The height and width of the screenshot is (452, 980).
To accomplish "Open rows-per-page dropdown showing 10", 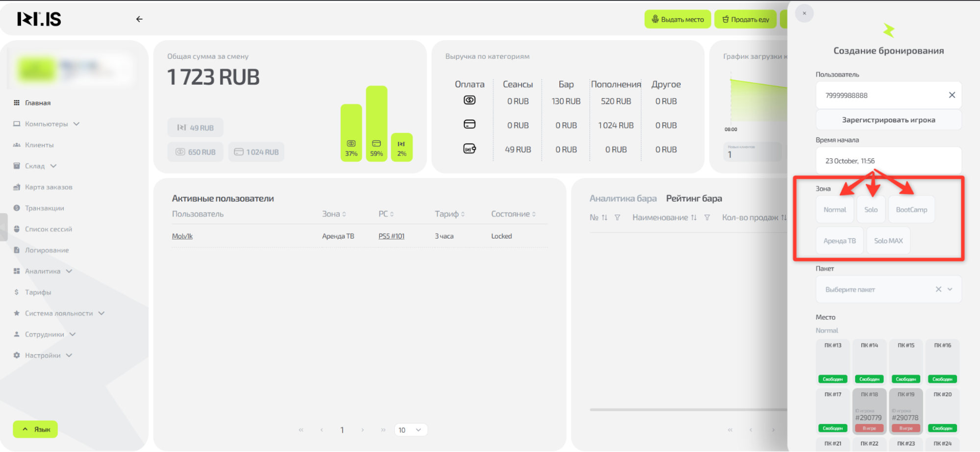I will coord(410,430).
